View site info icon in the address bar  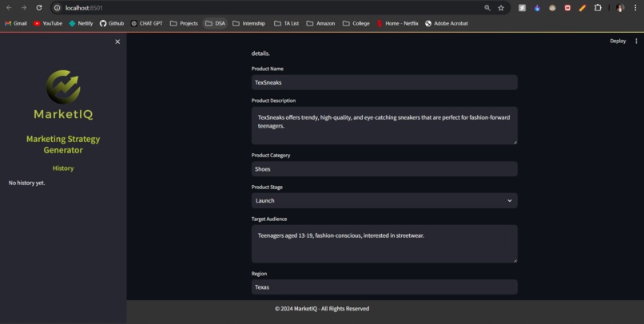[57, 8]
